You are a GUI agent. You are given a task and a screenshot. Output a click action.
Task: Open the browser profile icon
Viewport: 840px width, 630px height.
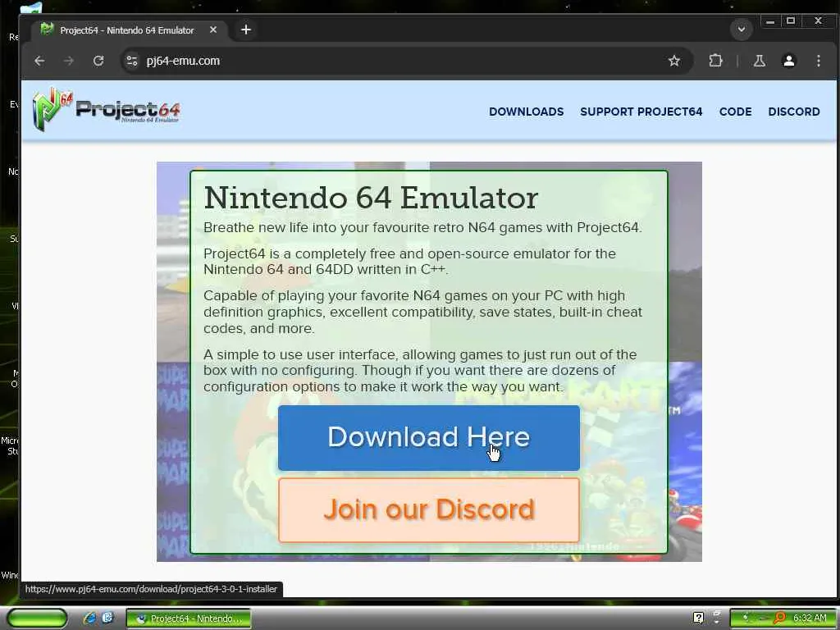pos(788,61)
